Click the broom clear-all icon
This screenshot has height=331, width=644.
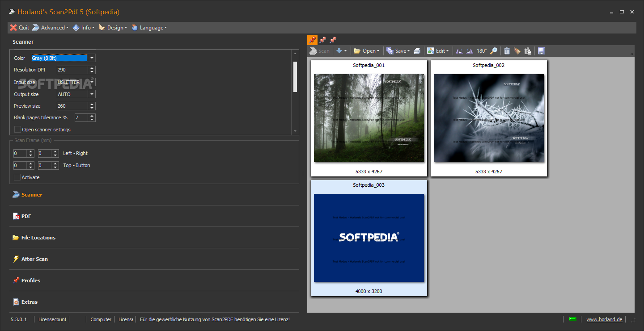click(517, 51)
